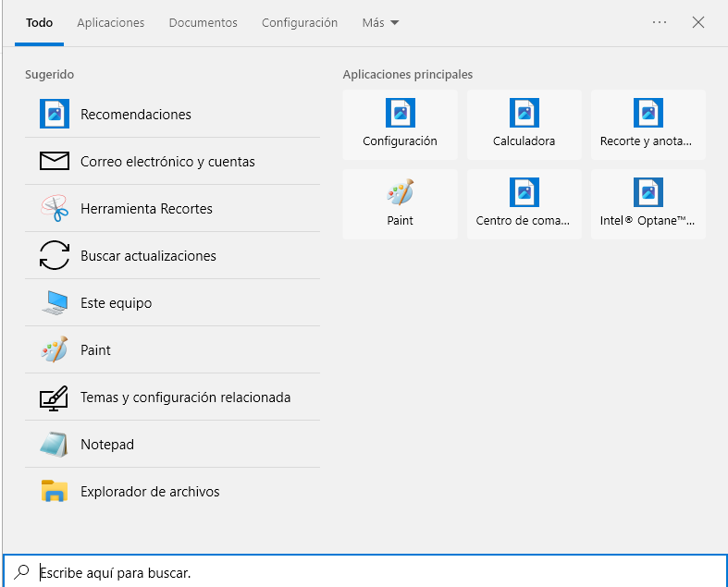
Task: Click the Herramienta Recortes scissors icon
Action: [55, 209]
